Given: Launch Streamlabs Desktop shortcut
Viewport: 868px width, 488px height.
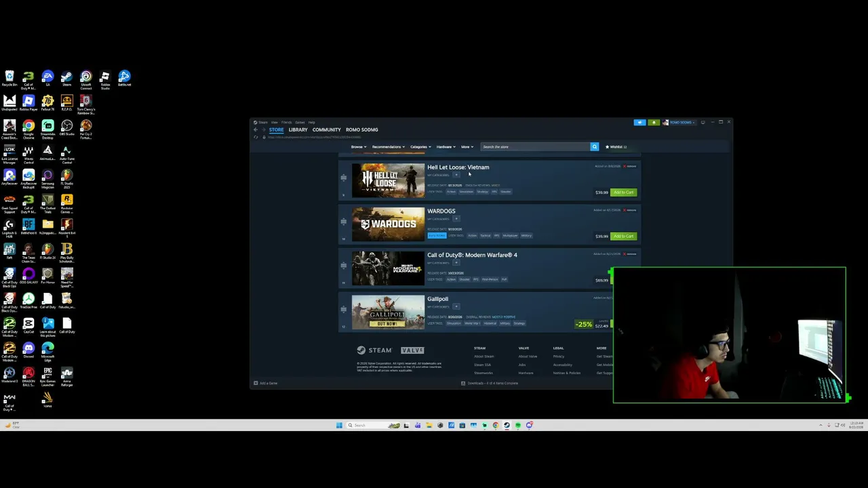Looking at the screenshot, I should [47, 129].
